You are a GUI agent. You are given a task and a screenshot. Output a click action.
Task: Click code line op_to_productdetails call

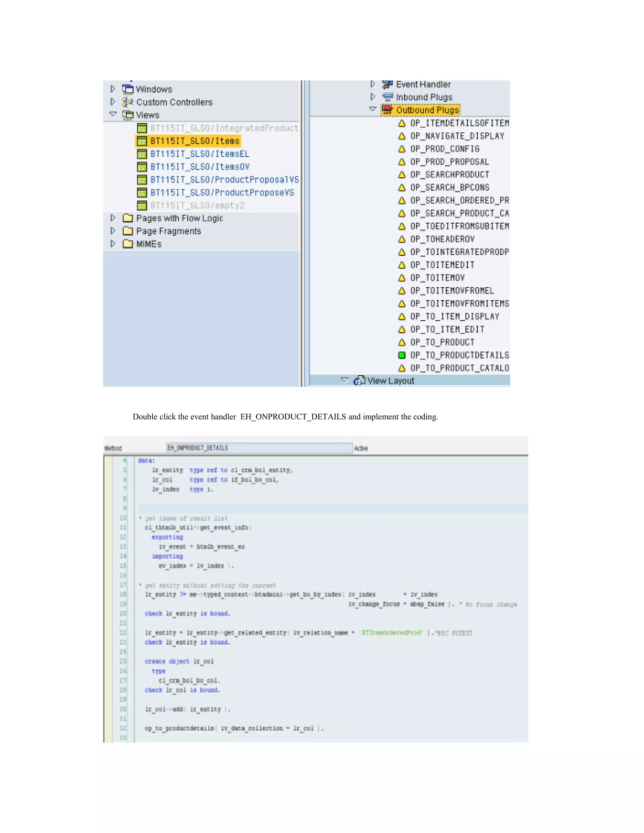(234, 728)
